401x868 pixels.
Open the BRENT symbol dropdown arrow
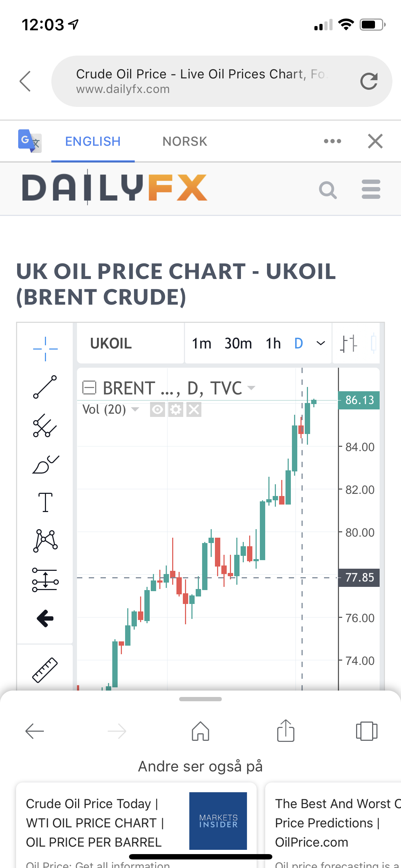(251, 388)
